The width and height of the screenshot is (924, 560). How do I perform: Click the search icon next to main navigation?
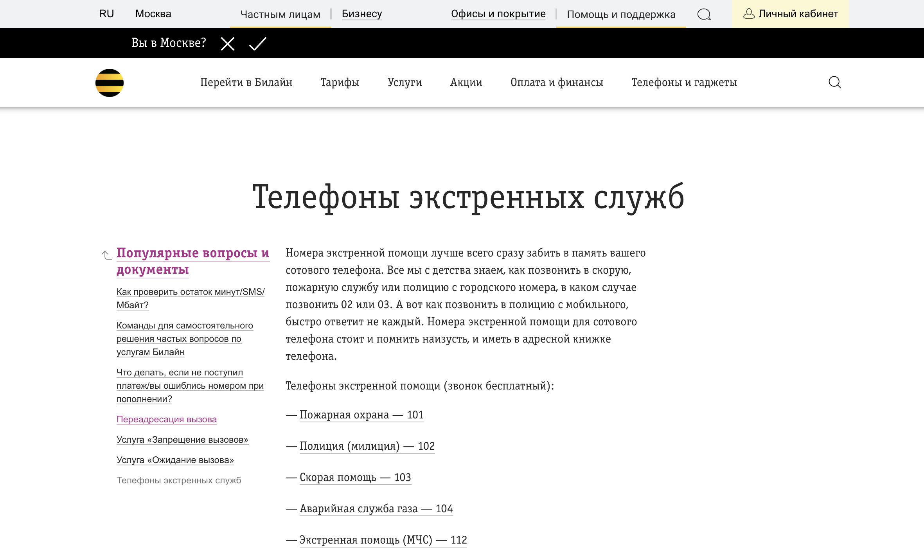(x=835, y=82)
